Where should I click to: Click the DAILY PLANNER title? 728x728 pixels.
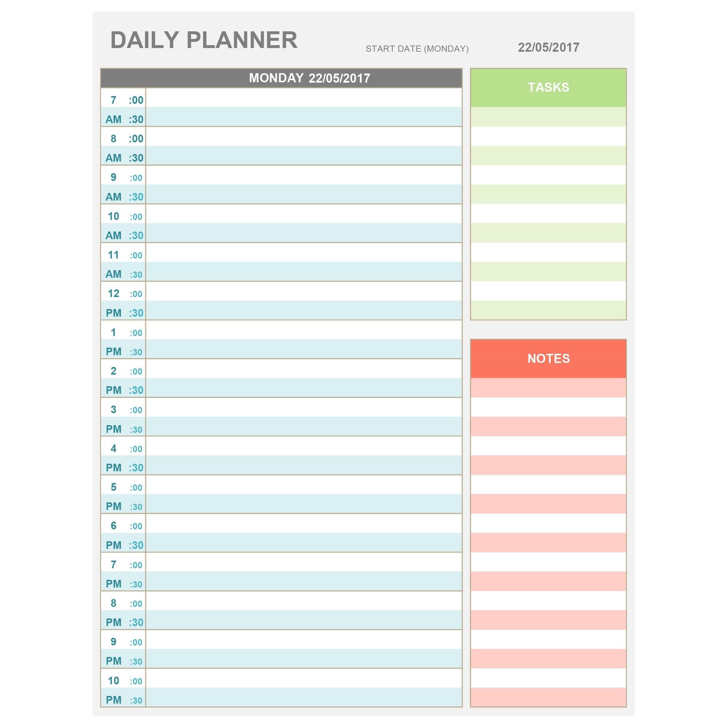(x=204, y=40)
